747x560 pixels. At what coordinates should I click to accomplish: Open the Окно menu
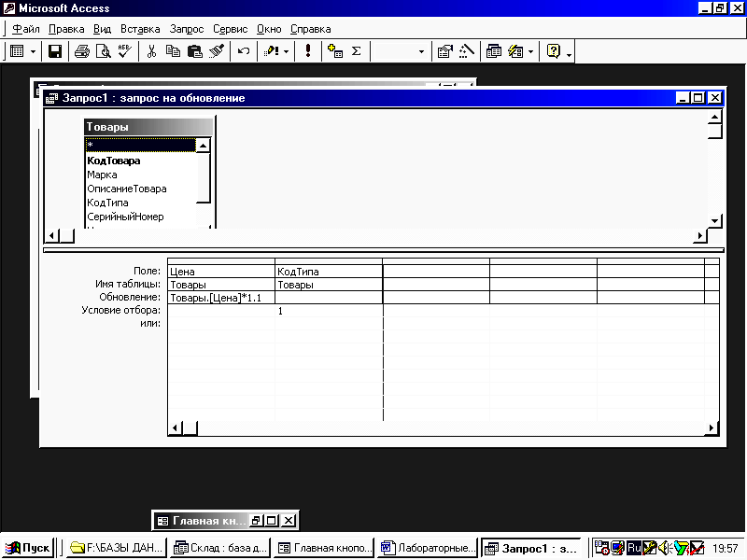(x=269, y=29)
